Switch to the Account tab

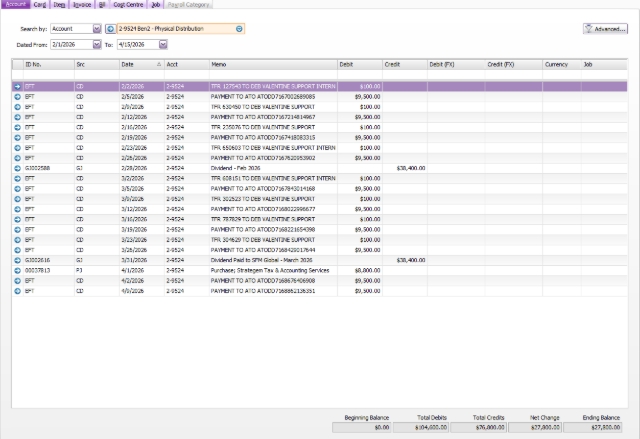pyautogui.click(x=16, y=4)
